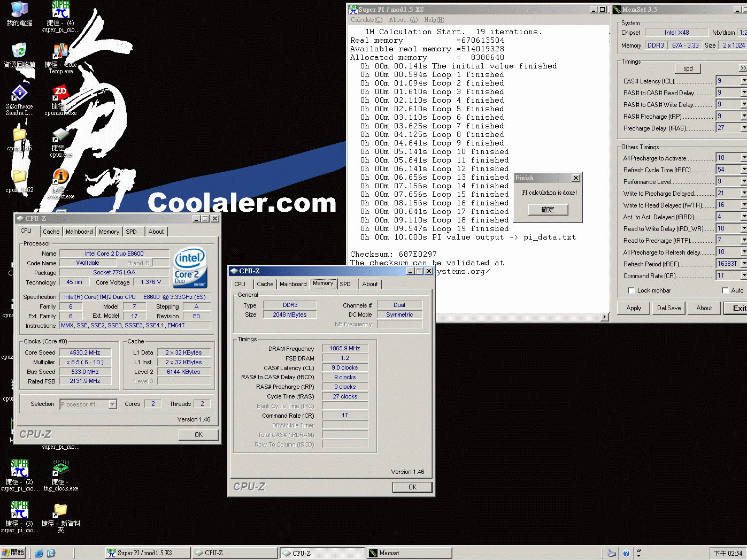Click the Exit button in MemSet

point(736,308)
